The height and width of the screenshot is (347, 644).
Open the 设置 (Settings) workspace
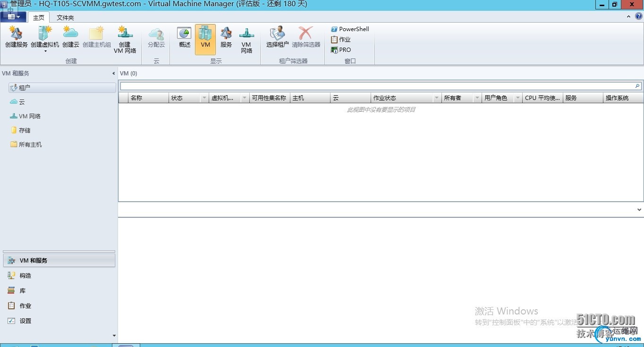59,321
